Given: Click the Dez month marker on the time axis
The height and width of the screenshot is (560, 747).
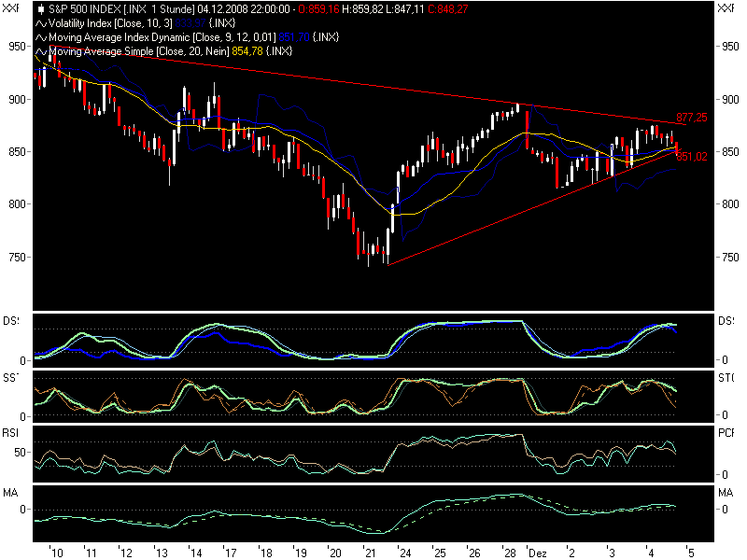Looking at the screenshot, I should 538,553.
